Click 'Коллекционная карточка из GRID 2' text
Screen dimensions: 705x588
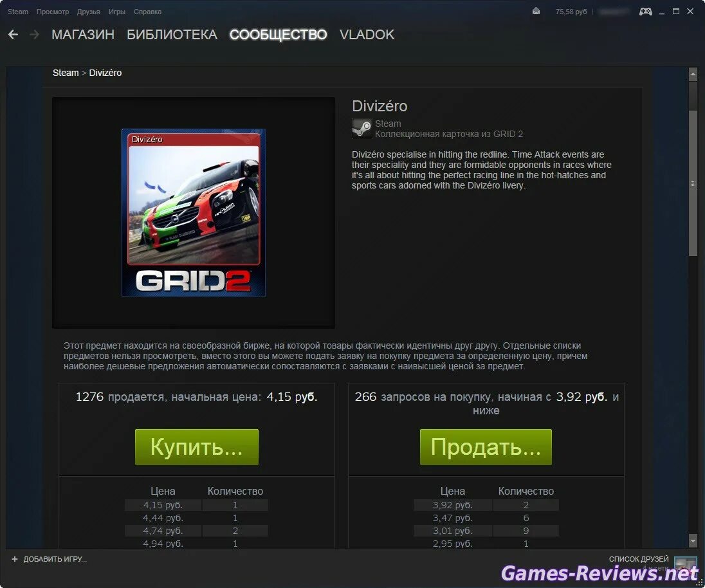(449, 134)
